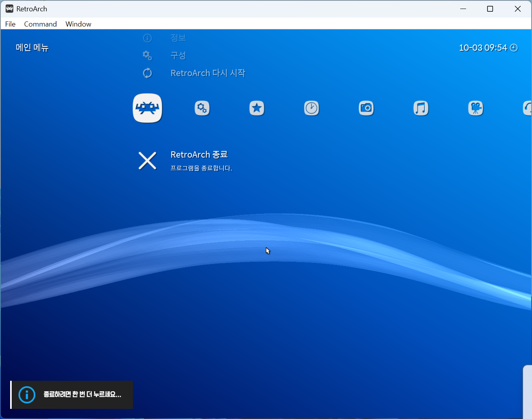Open the Settings gears tab icon
The width and height of the screenshot is (532, 419).
(202, 108)
